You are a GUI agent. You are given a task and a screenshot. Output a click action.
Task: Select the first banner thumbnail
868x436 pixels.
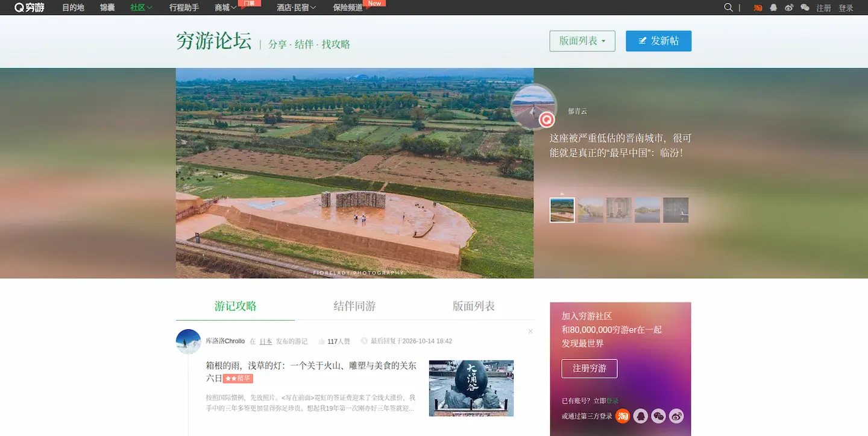562,210
